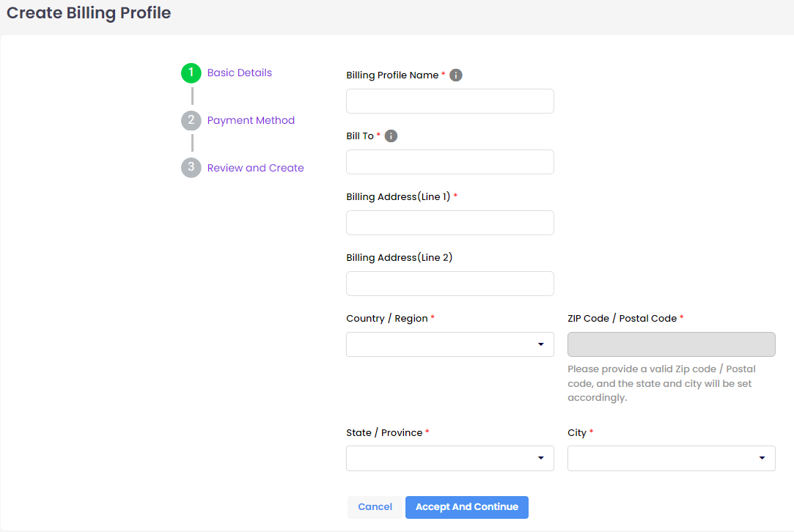Click the Cancel button
The height and width of the screenshot is (532, 794).
[x=375, y=507]
